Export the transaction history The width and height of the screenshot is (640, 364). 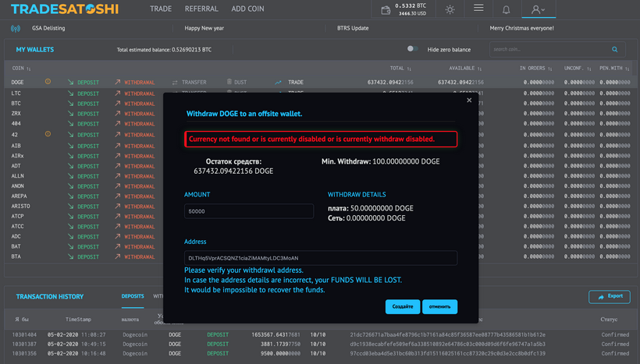coord(610,297)
